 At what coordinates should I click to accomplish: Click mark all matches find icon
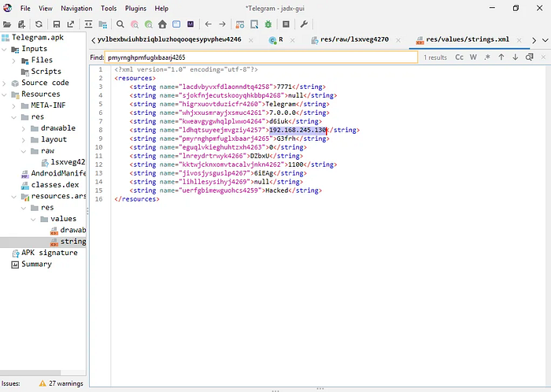click(529, 57)
